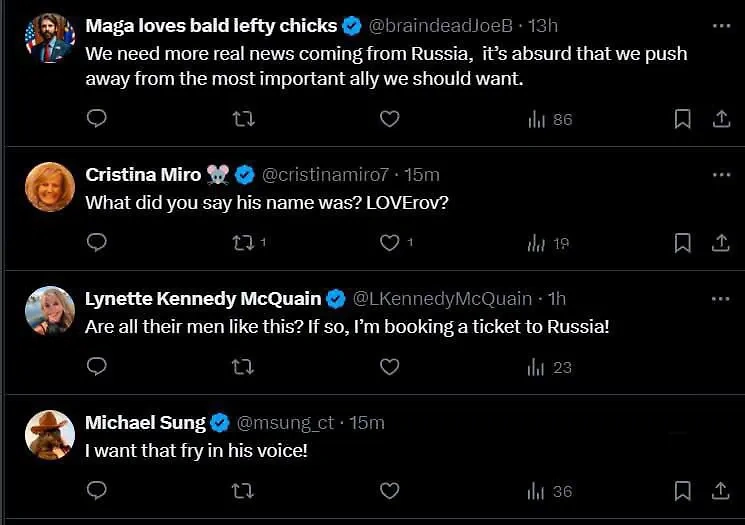
Task: Bookmark the braindeadJoeB tweet
Action: tap(682, 119)
